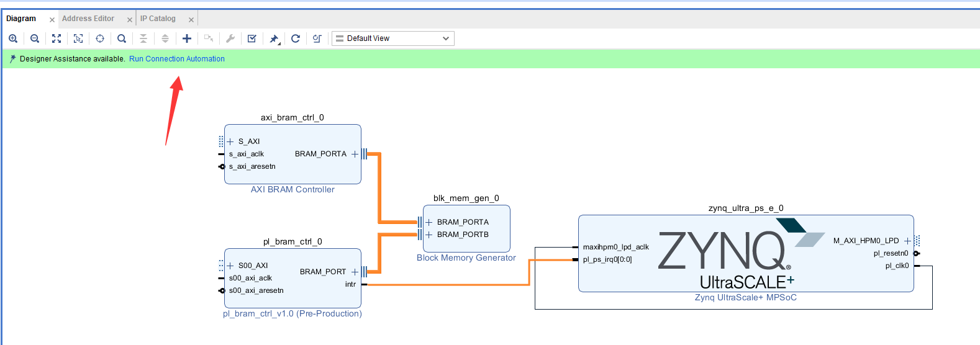Select the axi_bram_ctrl_0 block title
Image resolution: width=980 pixels, height=345 pixels.
click(293, 117)
